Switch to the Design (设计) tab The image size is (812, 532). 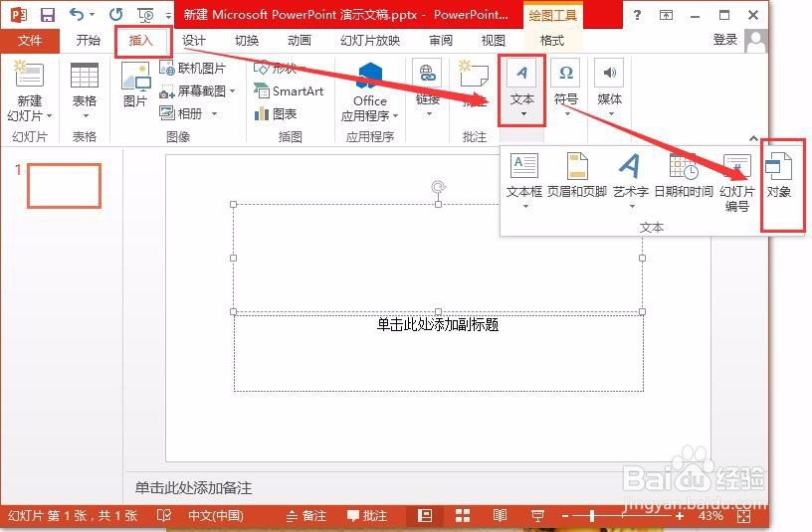tap(194, 41)
